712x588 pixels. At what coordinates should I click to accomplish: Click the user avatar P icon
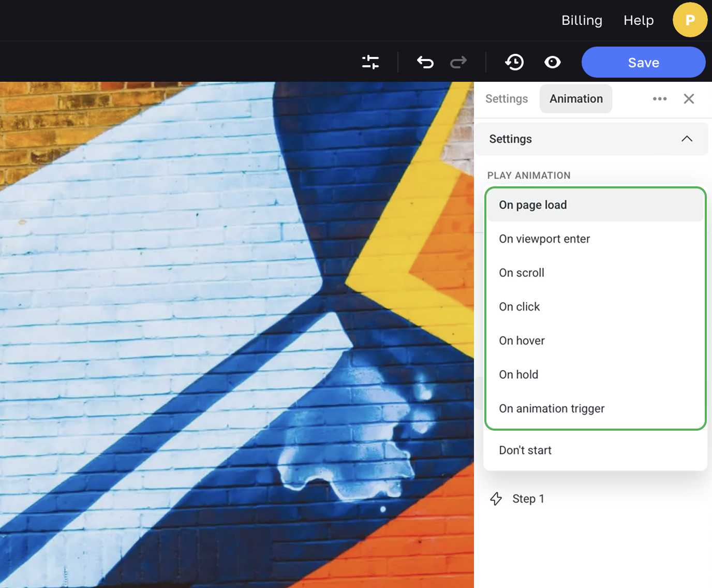[690, 20]
